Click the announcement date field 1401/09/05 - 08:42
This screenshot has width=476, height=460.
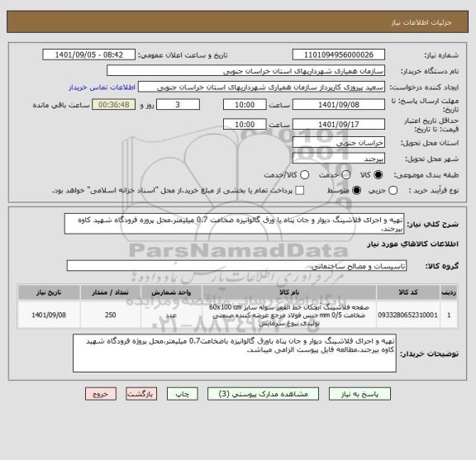pos(89,55)
